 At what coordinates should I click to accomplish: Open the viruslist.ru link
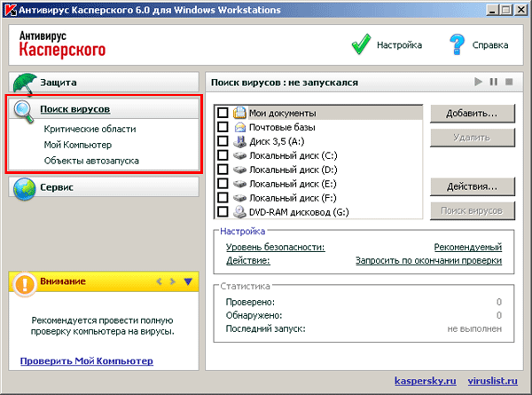493,381
